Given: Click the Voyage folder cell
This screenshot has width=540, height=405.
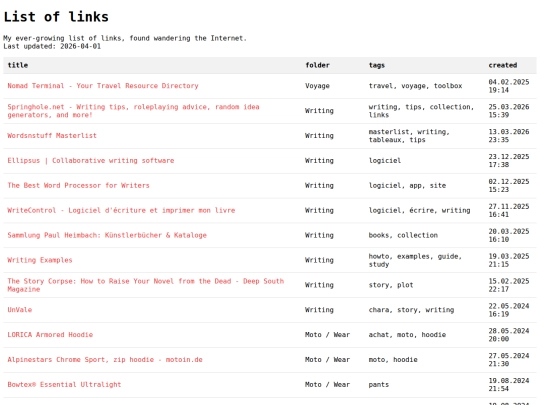Looking at the screenshot, I should coord(318,86).
